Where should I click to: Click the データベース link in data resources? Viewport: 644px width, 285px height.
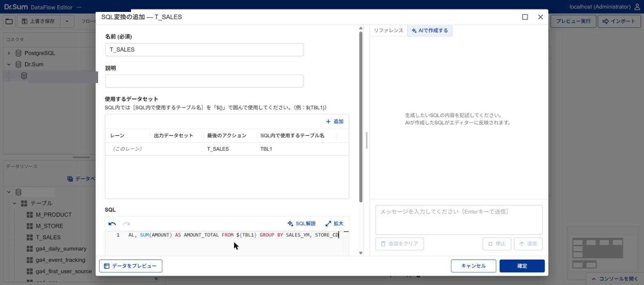pos(81,179)
